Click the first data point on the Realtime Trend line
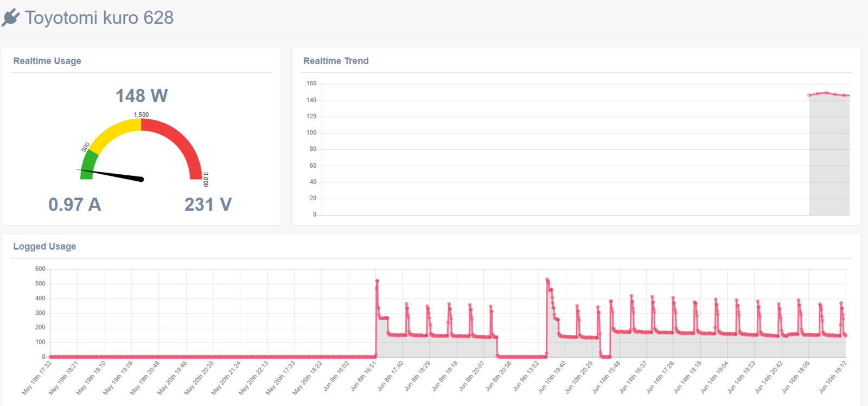The image size is (868, 406). (809, 95)
